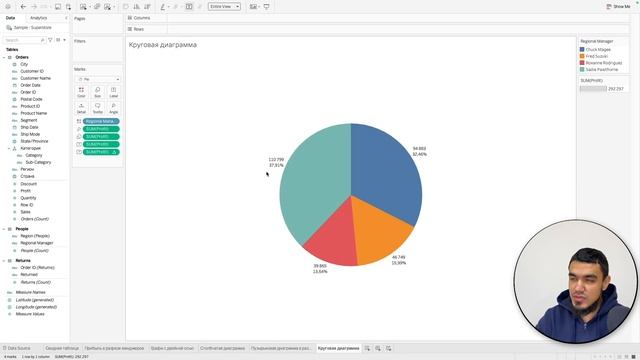The image size is (640, 360).
Task: Select the Sub-Category field
Action: [38, 162]
